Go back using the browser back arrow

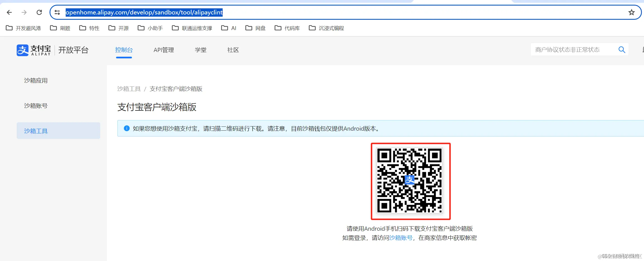(9, 12)
